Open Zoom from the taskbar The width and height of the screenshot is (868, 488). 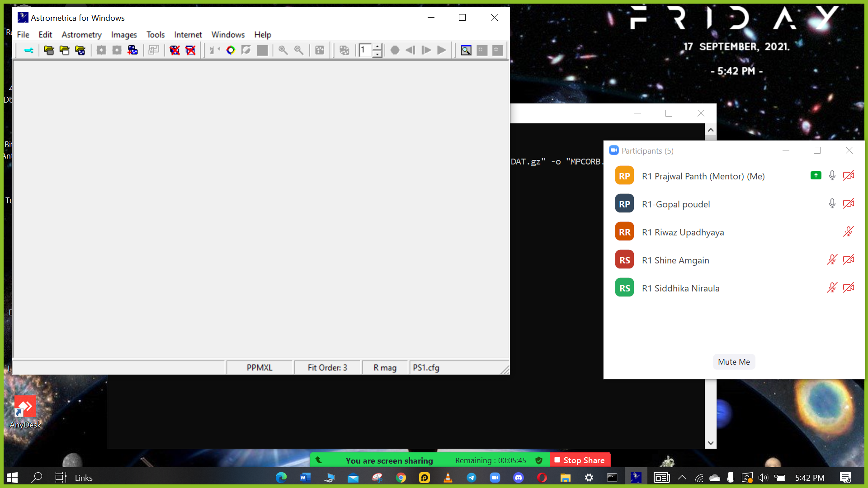(x=495, y=478)
